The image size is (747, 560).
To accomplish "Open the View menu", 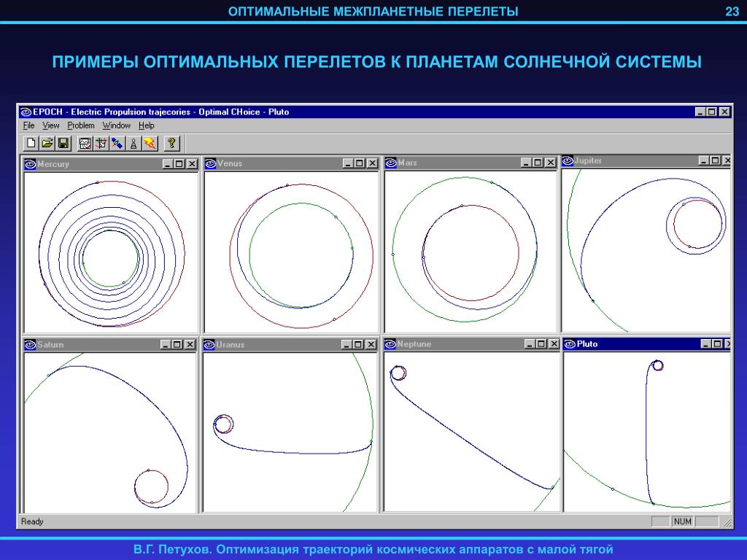I will (x=50, y=125).
